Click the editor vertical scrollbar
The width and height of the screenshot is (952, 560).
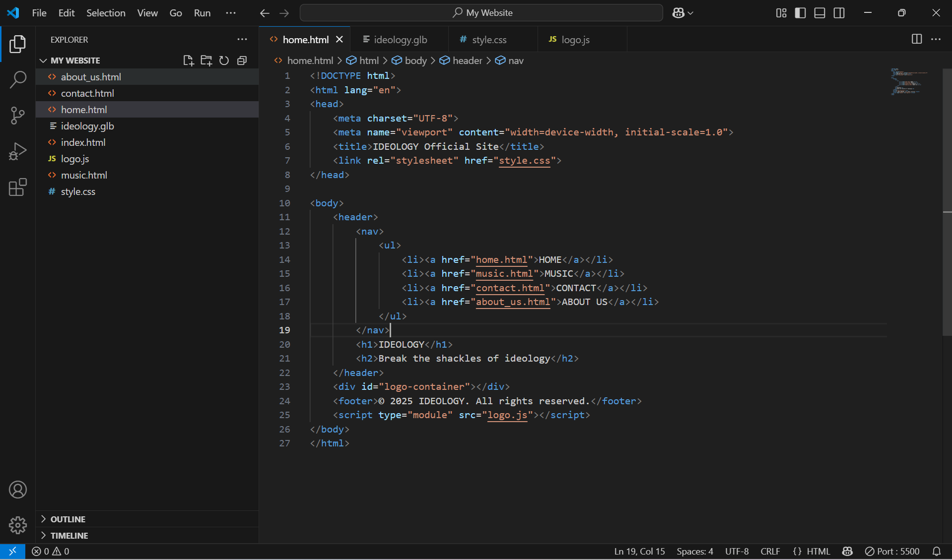pyautogui.click(x=947, y=202)
